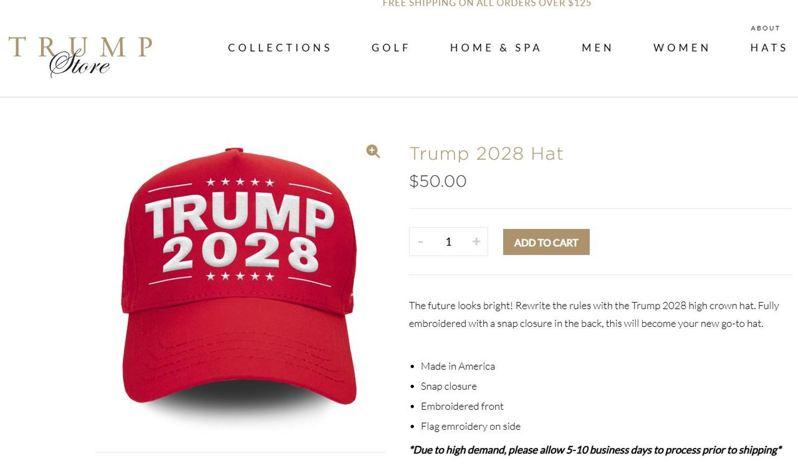Decrease quantity with the minus button

420,241
